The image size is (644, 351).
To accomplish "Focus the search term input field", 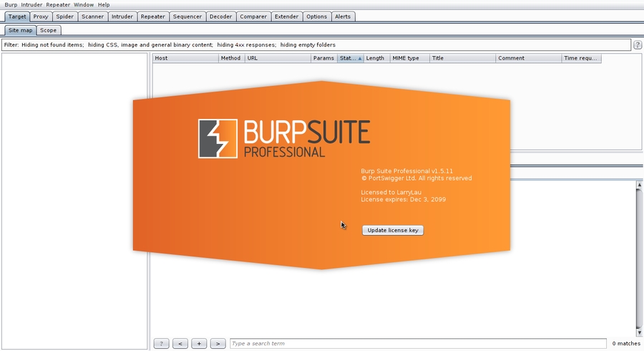I will 418,344.
